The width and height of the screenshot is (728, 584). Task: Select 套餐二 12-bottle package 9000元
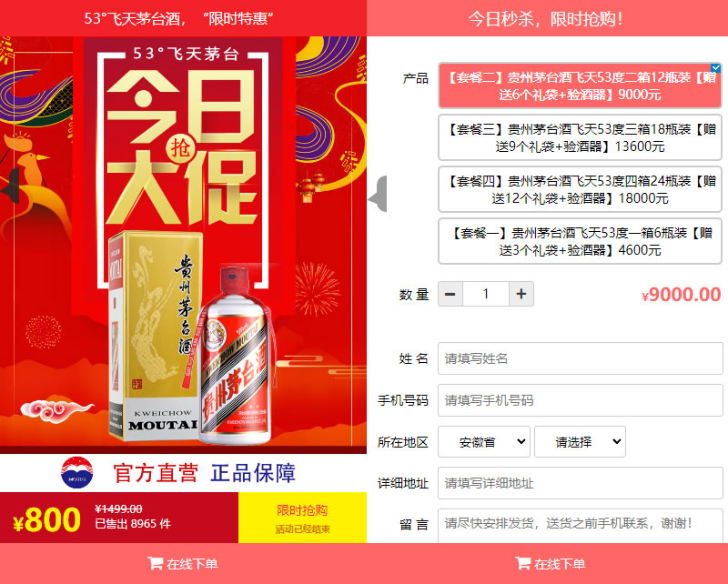click(580, 86)
